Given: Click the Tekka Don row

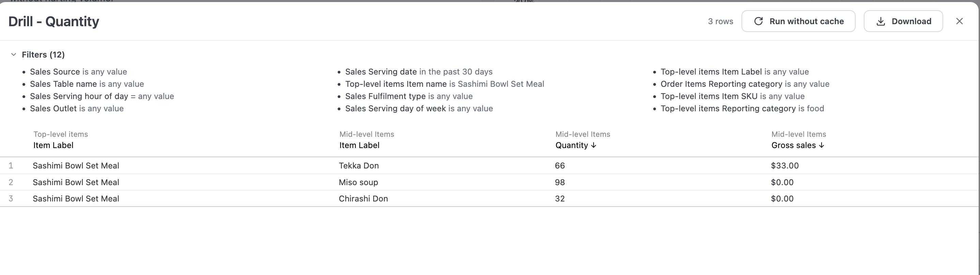Looking at the screenshot, I should [358, 166].
